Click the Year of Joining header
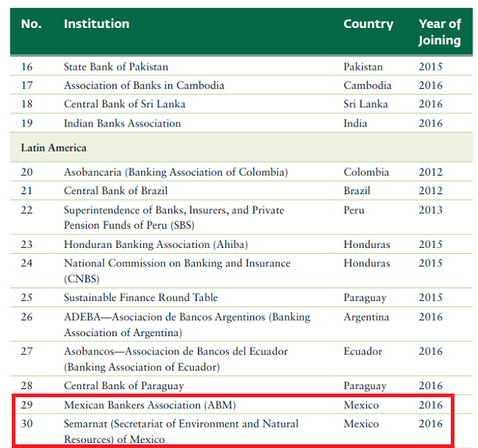Image resolution: width=478 pixels, height=448 pixels. click(439, 32)
